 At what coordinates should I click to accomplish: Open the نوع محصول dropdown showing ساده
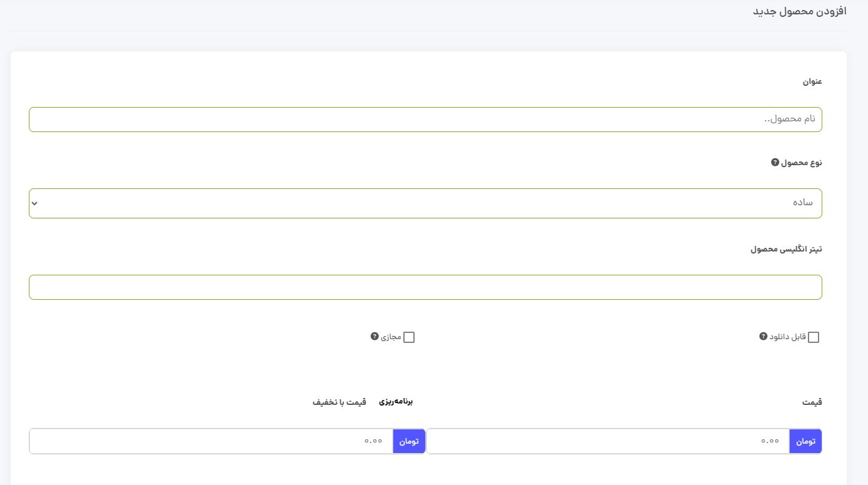point(425,203)
